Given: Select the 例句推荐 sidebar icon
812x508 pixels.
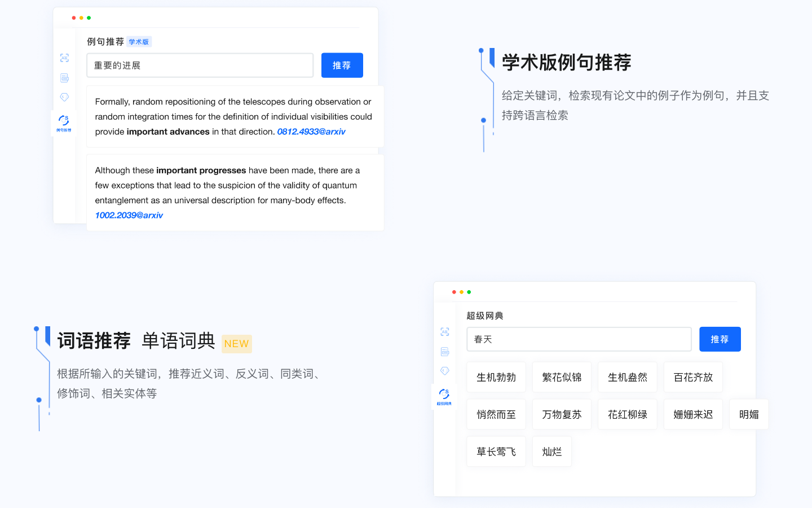Looking at the screenshot, I should [x=64, y=122].
